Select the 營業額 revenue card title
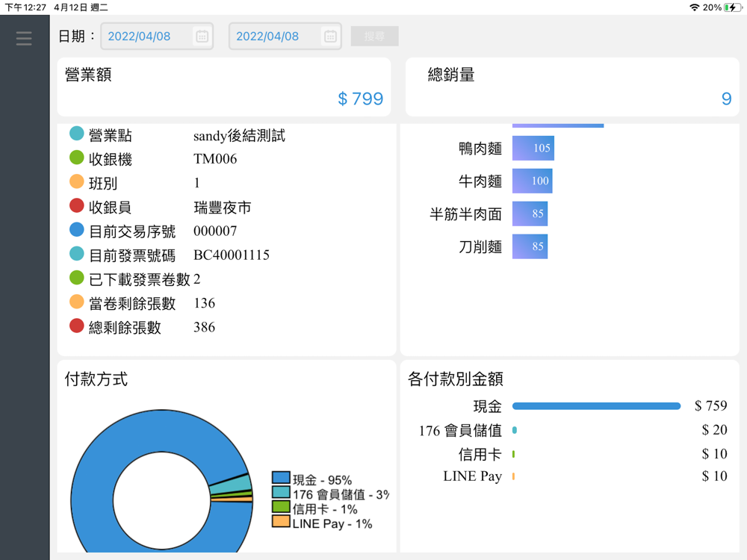 [x=88, y=75]
